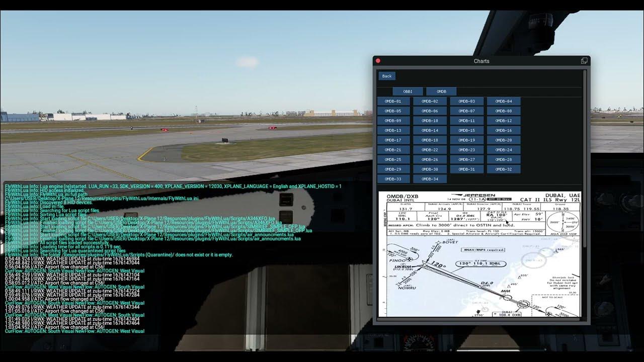The width and height of the screenshot is (644, 362).
Task: Load chart OMDB-11
Action: (x=467, y=121)
